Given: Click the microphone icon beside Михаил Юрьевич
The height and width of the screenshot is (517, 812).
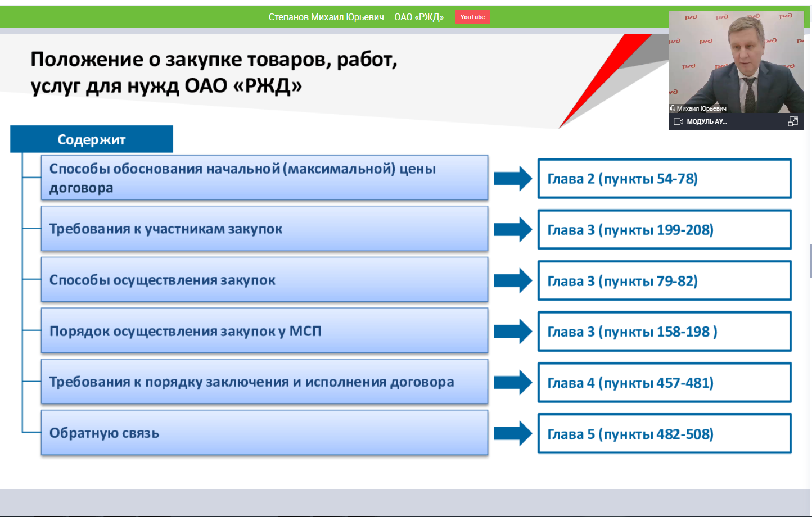Looking at the screenshot, I should click(x=673, y=108).
